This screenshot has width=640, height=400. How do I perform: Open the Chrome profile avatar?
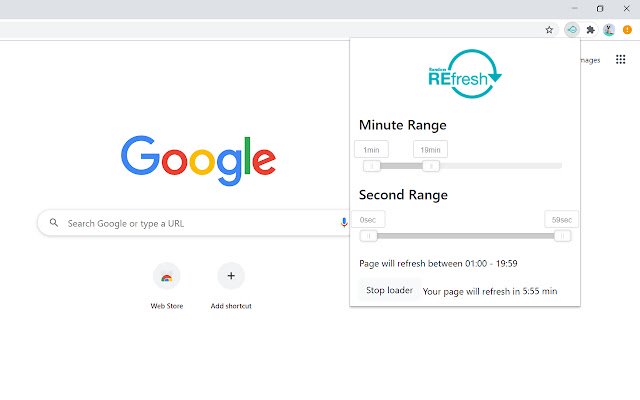(609, 30)
